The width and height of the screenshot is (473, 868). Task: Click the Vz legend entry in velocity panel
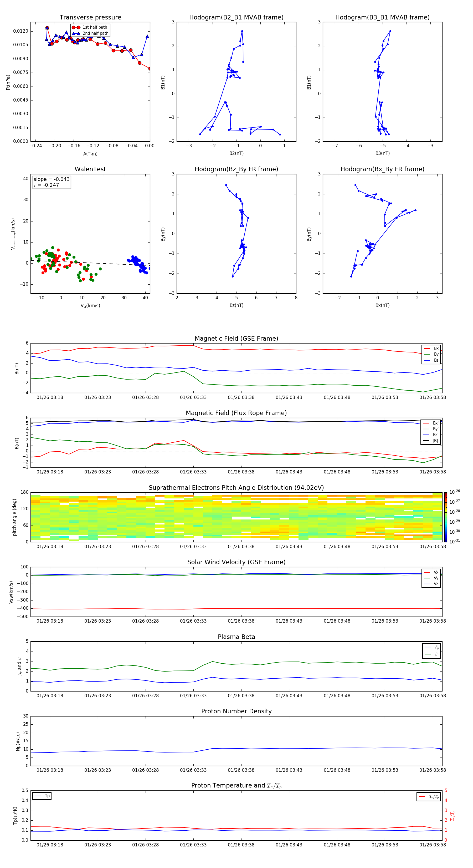[x=431, y=584]
